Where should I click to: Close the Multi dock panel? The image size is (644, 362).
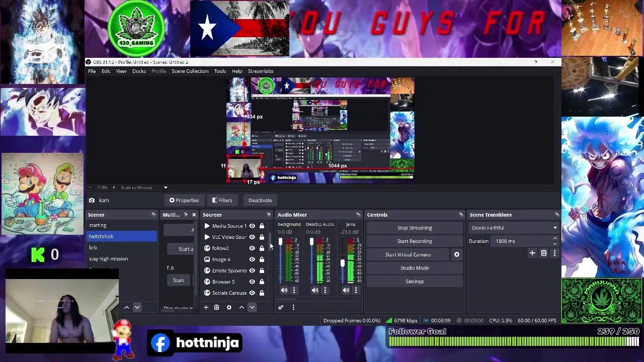[x=194, y=215]
